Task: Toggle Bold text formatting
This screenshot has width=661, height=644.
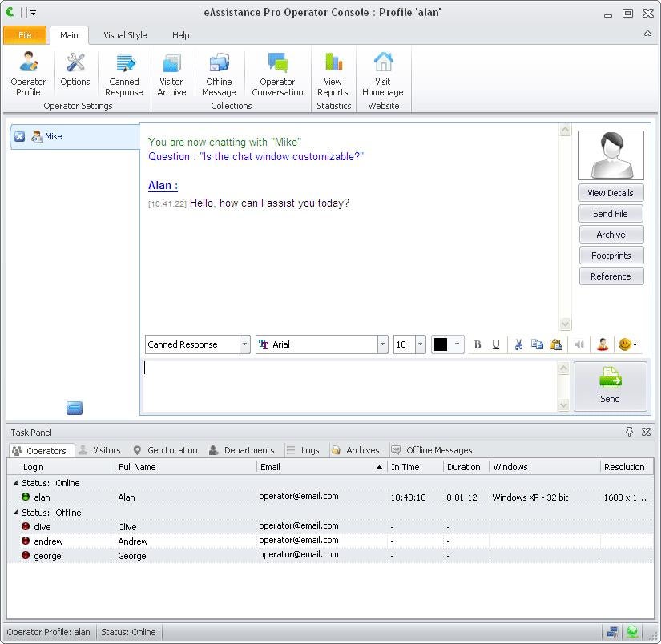Action: click(478, 344)
